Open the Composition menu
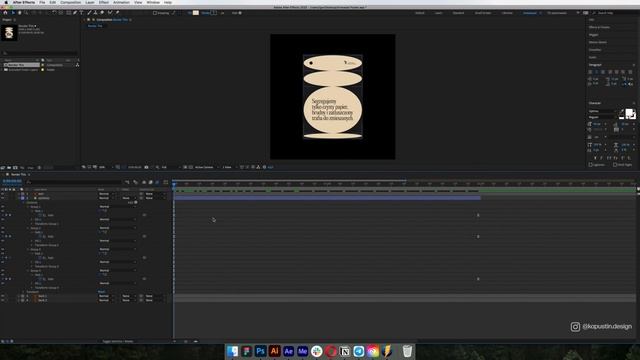 pos(71,2)
